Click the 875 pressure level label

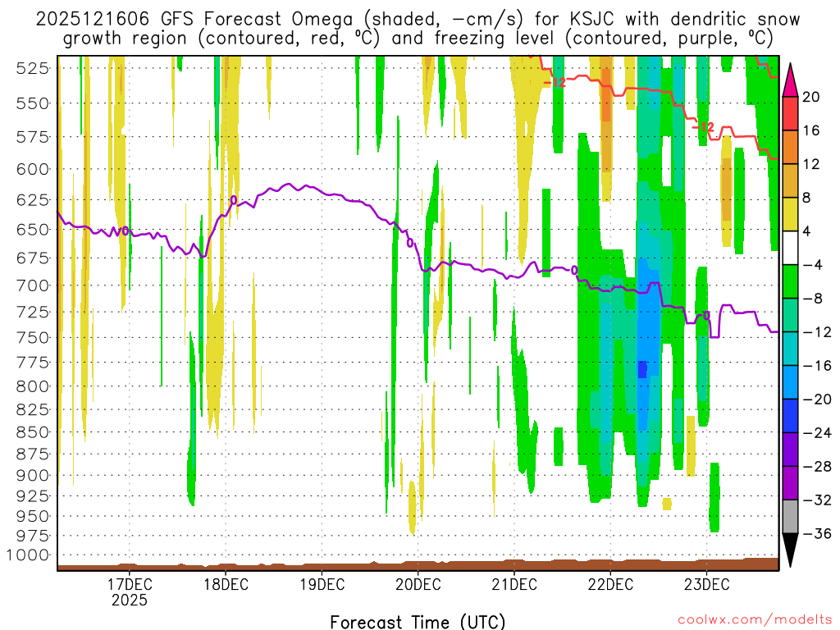[32, 454]
